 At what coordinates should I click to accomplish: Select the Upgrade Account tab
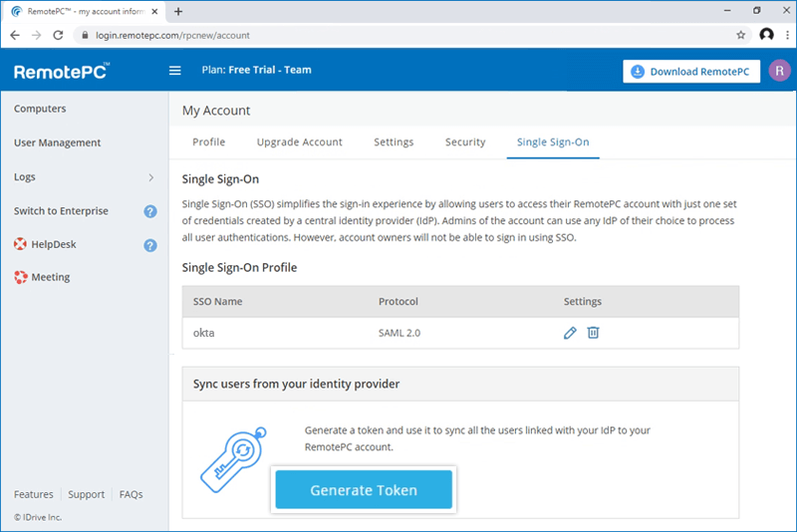click(299, 142)
